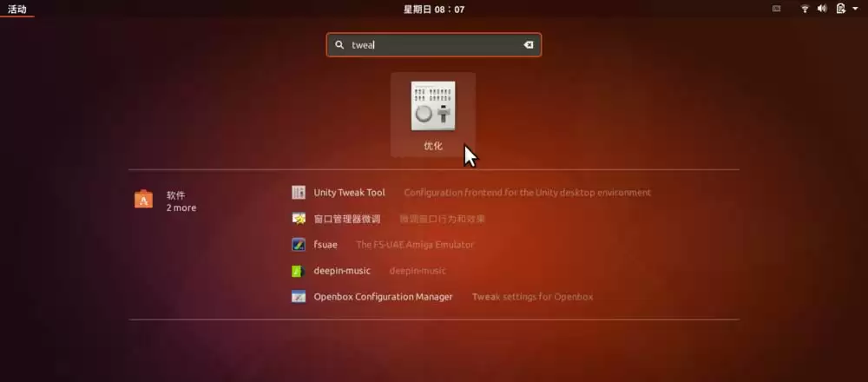
Task: Click the volume speaker icon
Action: point(822,9)
